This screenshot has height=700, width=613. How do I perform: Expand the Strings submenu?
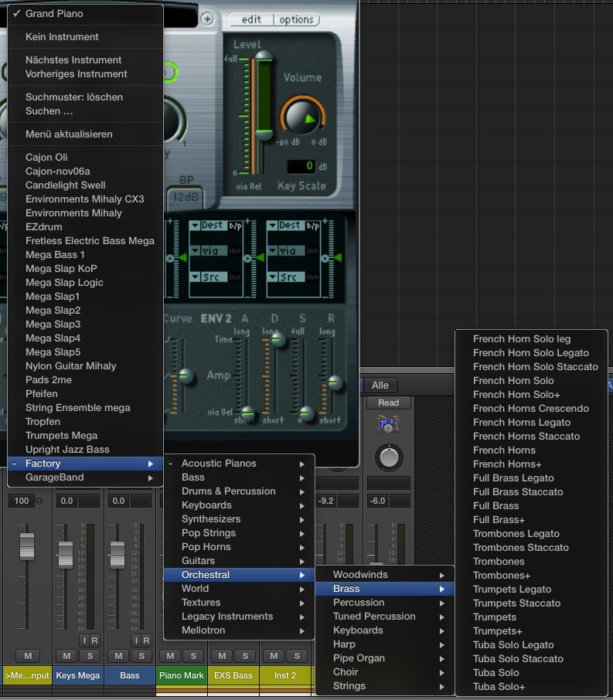(385, 686)
